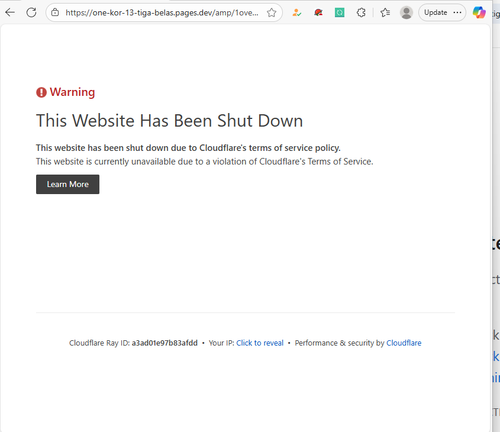The height and width of the screenshot is (432, 500).
Task: Go back with the browser back arrow
Action: pos(10,13)
